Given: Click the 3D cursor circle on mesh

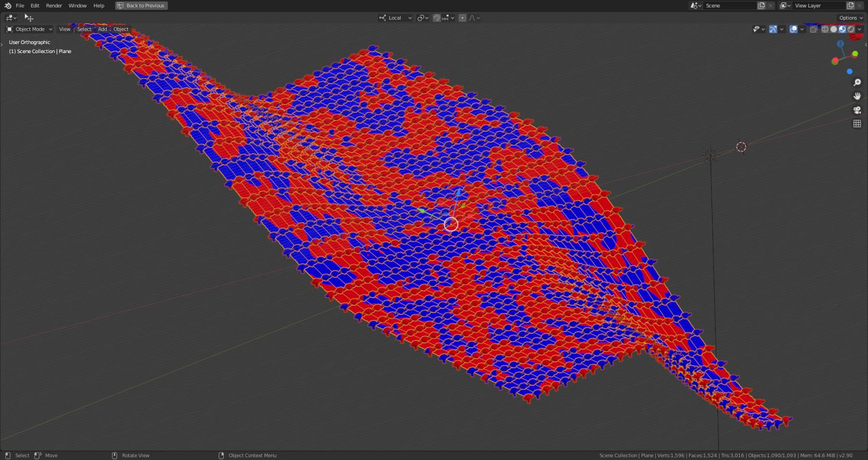Looking at the screenshot, I should 450,224.
